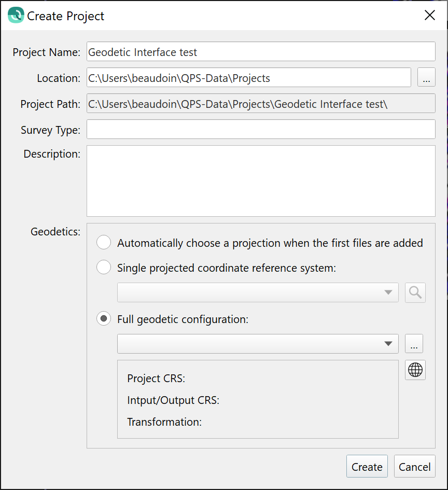
Task: Focus the Location path field
Action: tap(248, 78)
